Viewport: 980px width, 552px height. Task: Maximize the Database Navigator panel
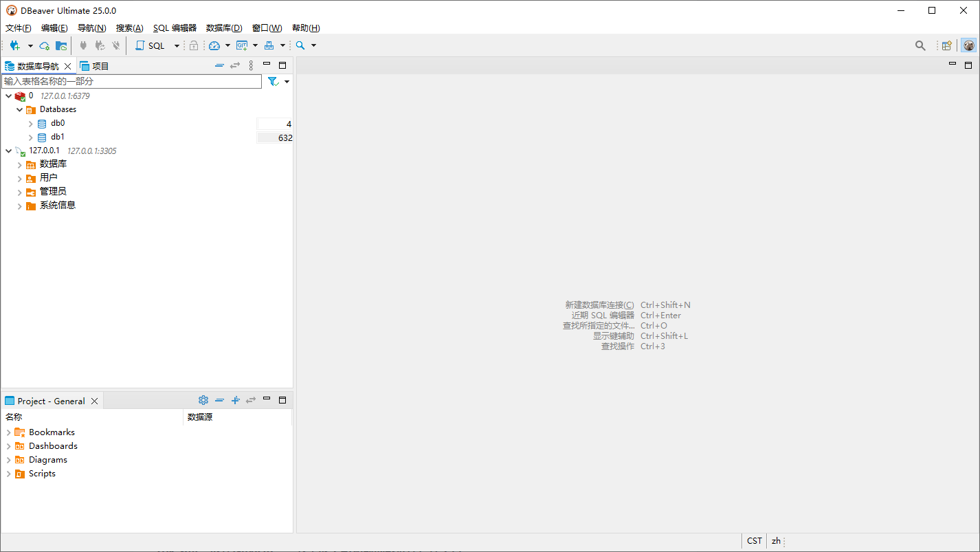click(x=282, y=65)
